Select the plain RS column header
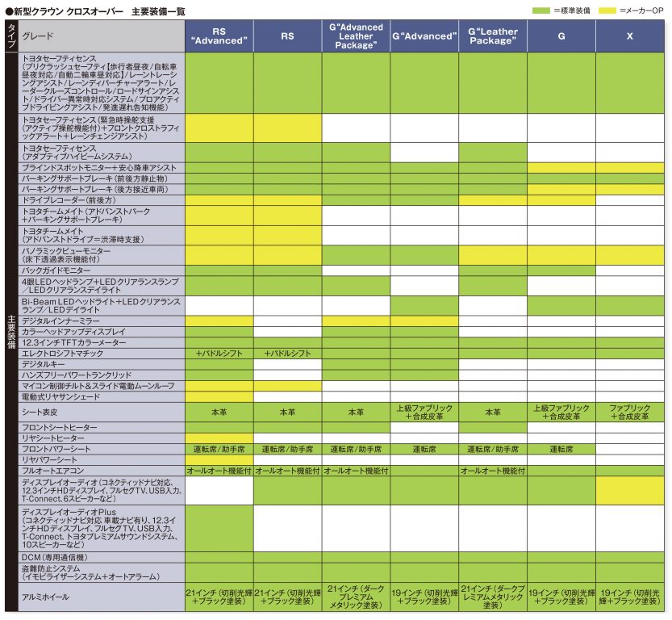The width and height of the screenshot is (672, 620). [287, 36]
